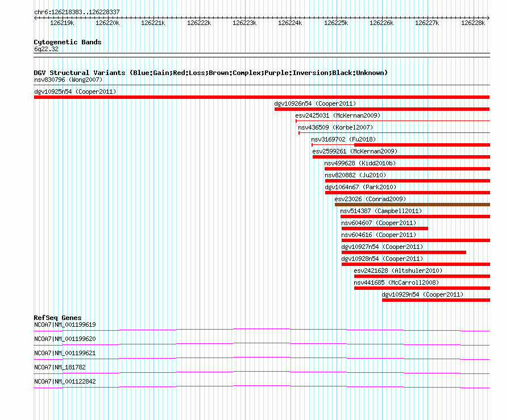
Task: Click the 126225k ruler tick label
Action: click(x=336, y=23)
